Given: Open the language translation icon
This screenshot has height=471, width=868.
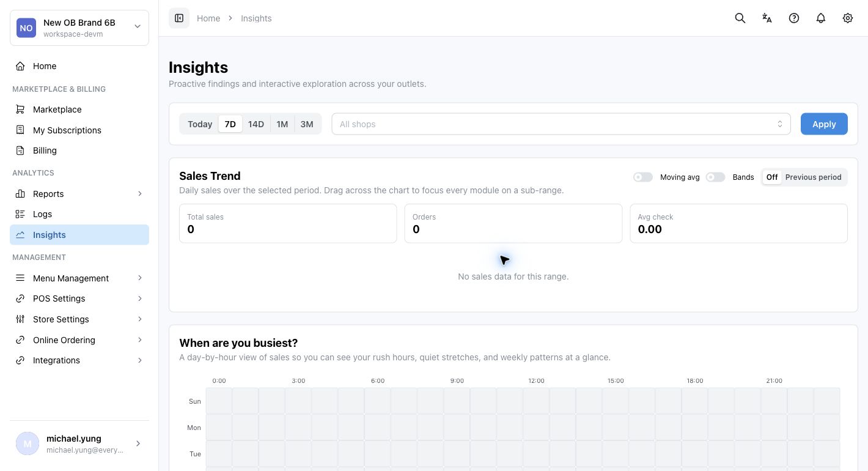Looking at the screenshot, I should [767, 18].
